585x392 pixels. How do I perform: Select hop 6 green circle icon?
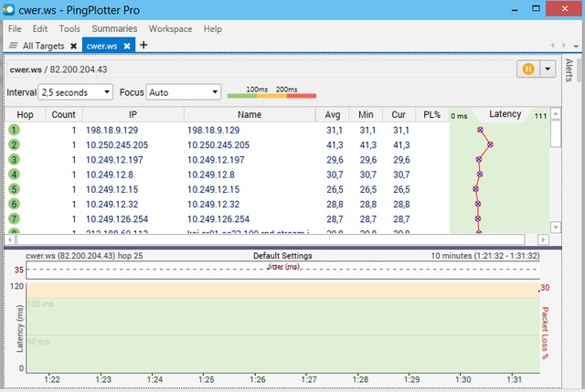point(14,204)
